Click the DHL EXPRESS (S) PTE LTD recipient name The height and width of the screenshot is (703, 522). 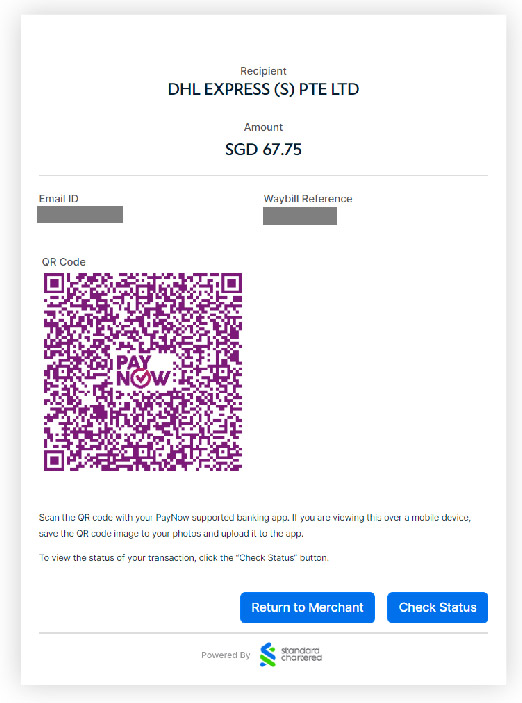pyautogui.click(x=263, y=89)
